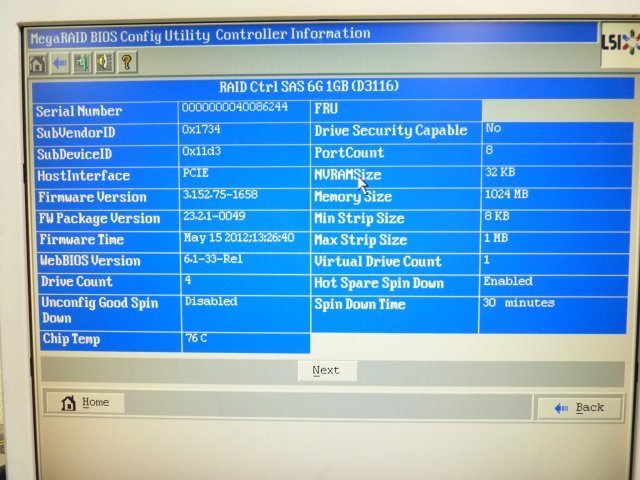This screenshot has width=640, height=480.
Task: Select Virtual Drive Count value 1
Action: click(x=487, y=260)
